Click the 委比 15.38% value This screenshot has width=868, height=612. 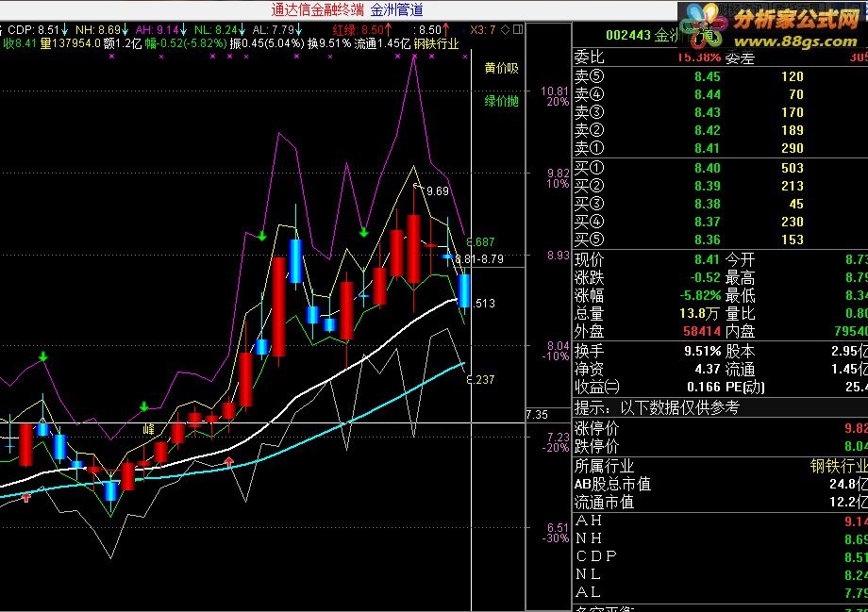pyautogui.click(x=698, y=57)
